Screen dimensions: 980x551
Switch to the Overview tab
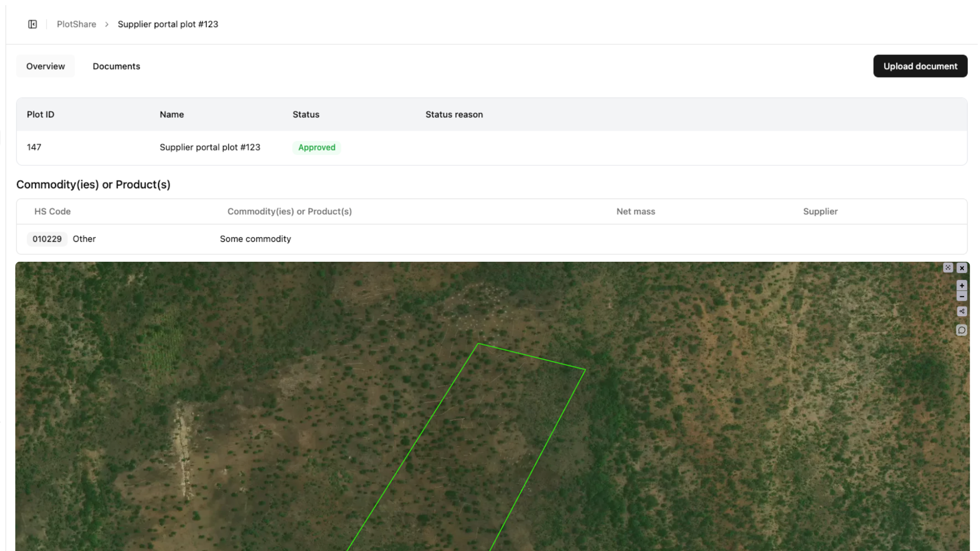point(45,66)
